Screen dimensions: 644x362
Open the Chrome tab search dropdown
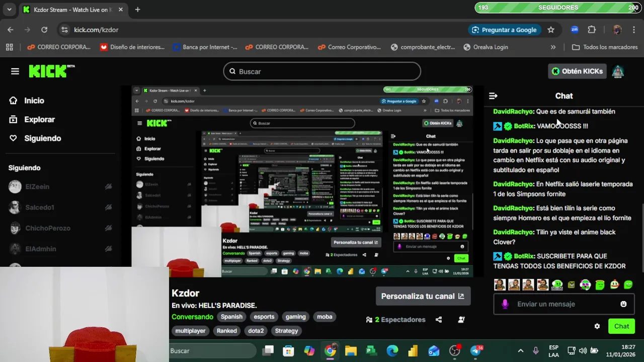click(10, 10)
